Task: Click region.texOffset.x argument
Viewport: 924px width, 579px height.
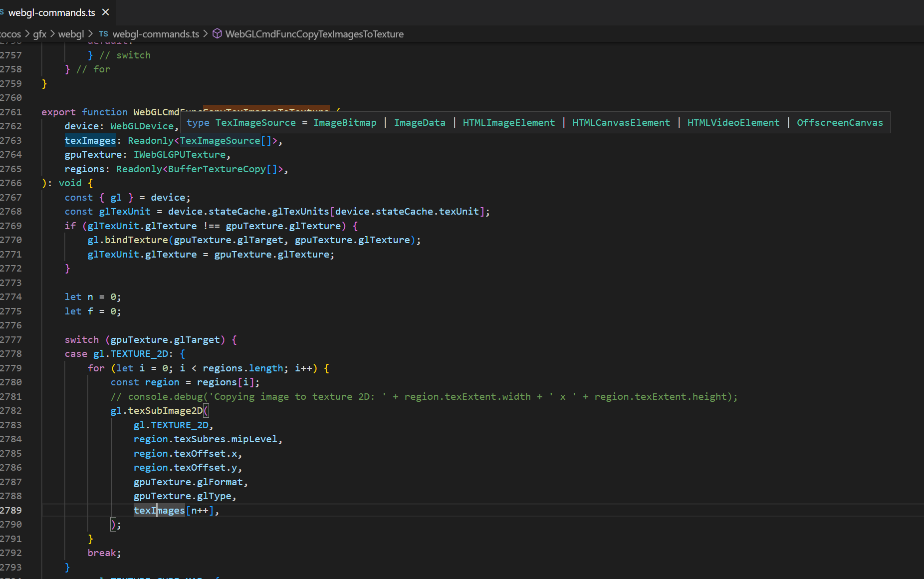Action: [x=185, y=454]
